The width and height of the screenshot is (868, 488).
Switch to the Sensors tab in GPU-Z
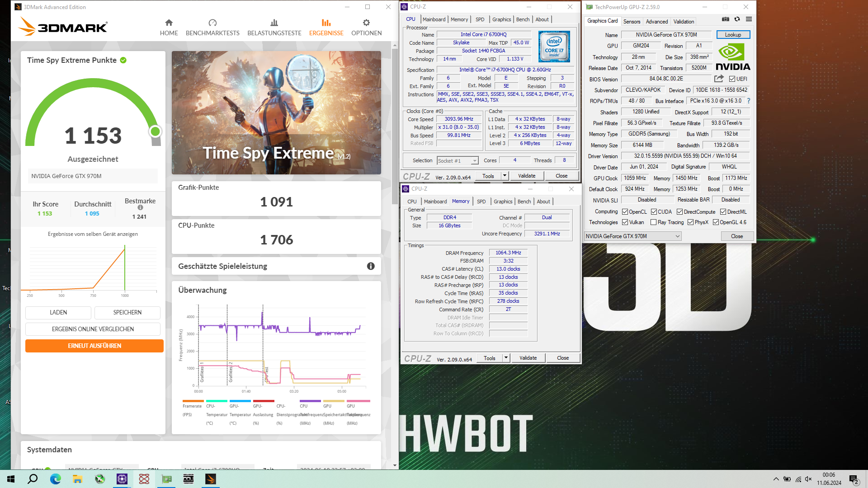click(632, 22)
